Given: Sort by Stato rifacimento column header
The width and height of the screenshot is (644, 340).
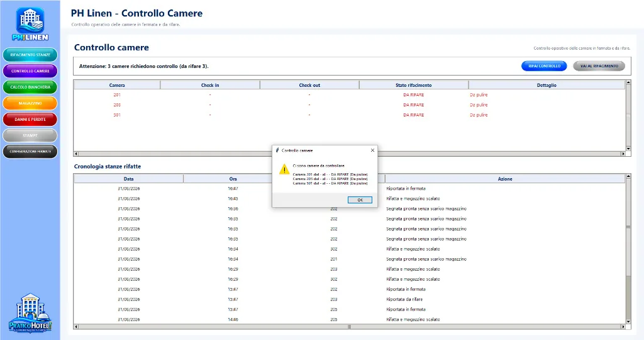Looking at the screenshot, I should (x=414, y=85).
